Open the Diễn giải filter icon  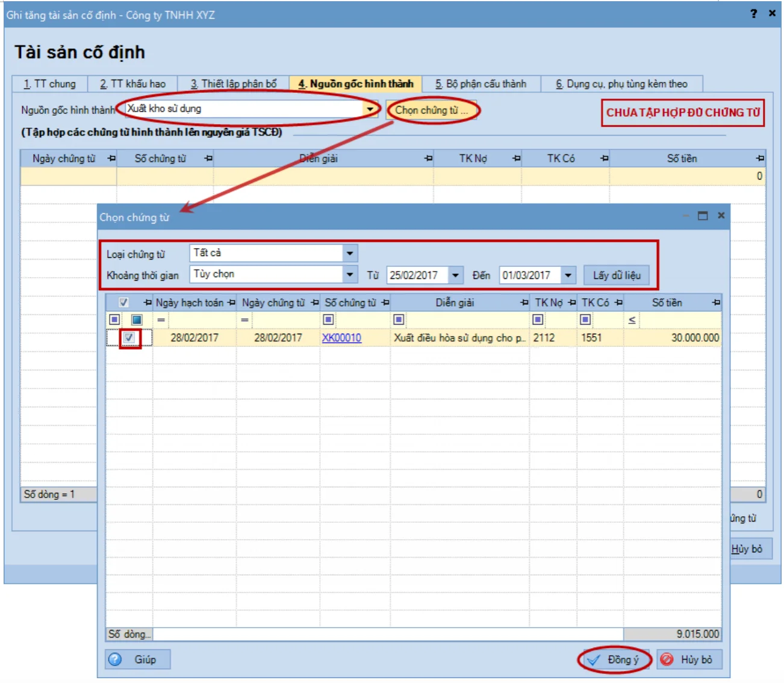pos(398,320)
